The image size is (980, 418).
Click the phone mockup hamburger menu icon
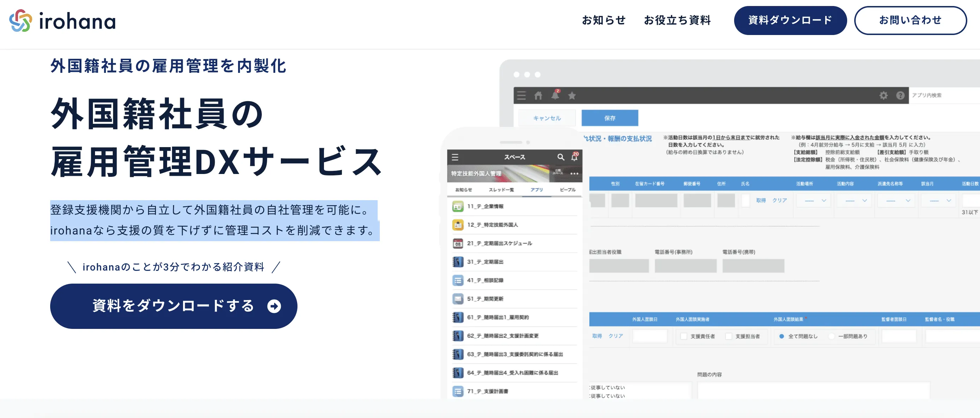[x=455, y=157]
